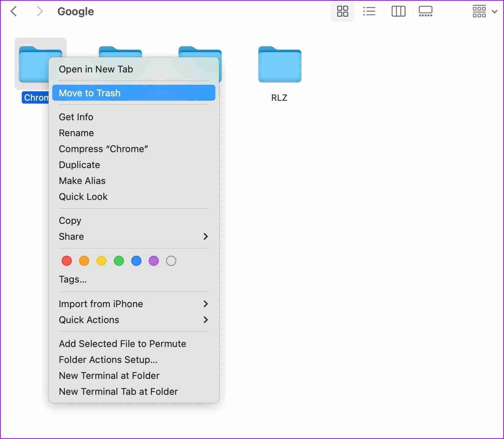This screenshot has width=504, height=439.
Task: Apply the gray tag color
Action: [x=171, y=261]
